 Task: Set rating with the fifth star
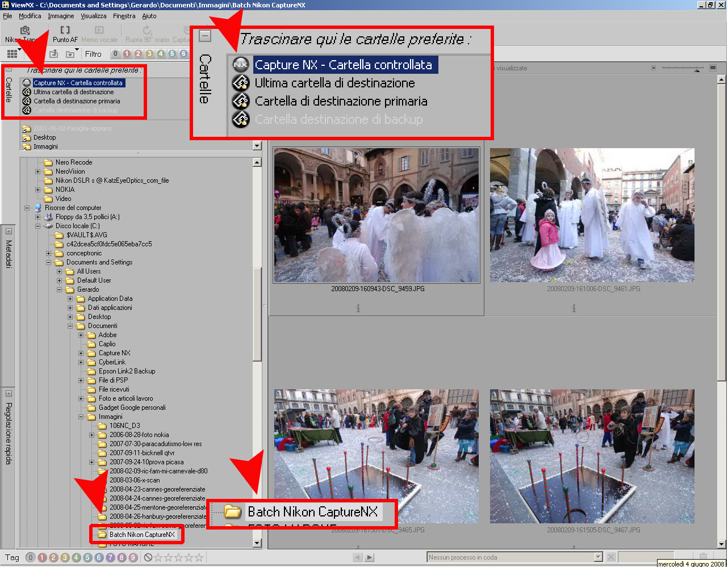[199, 558]
